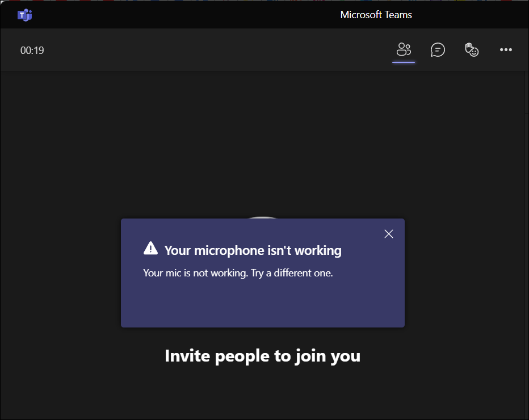Click the Microsoft Teams logo

tap(24, 15)
